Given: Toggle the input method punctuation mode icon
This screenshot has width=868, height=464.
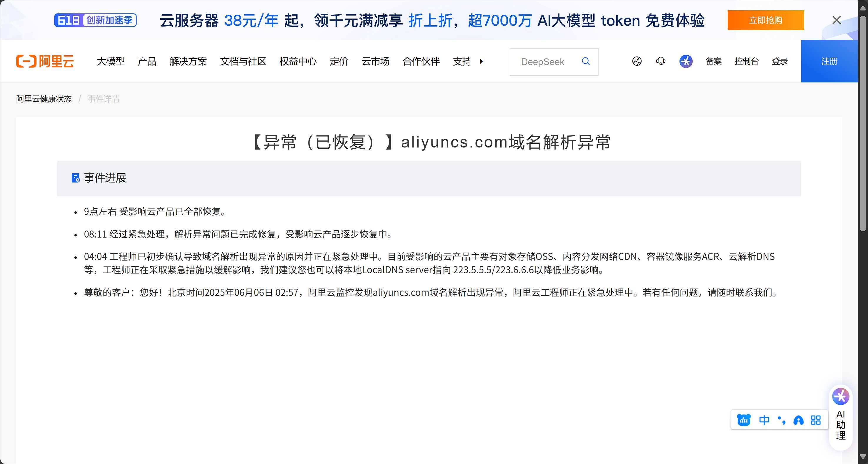Looking at the screenshot, I should coord(782,420).
